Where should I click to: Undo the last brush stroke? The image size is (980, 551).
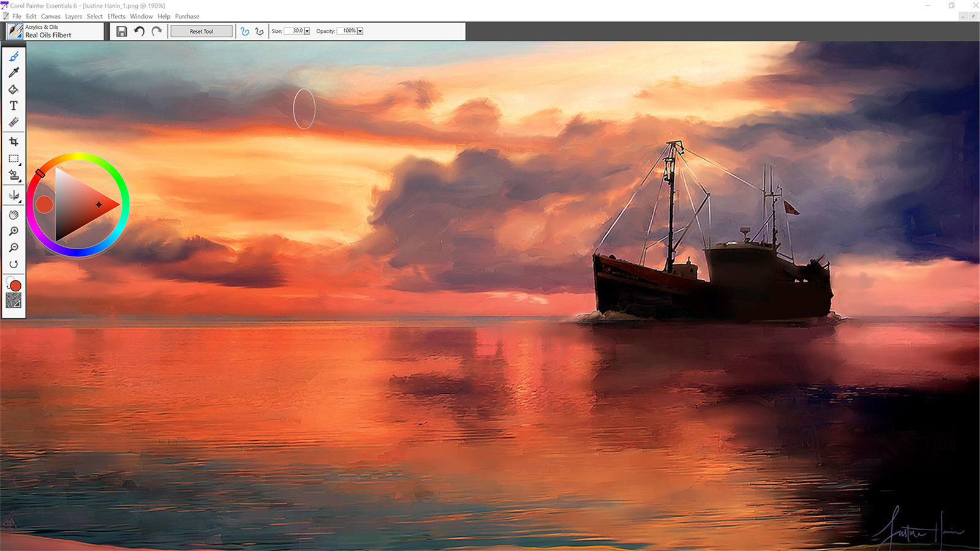click(x=139, y=31)
